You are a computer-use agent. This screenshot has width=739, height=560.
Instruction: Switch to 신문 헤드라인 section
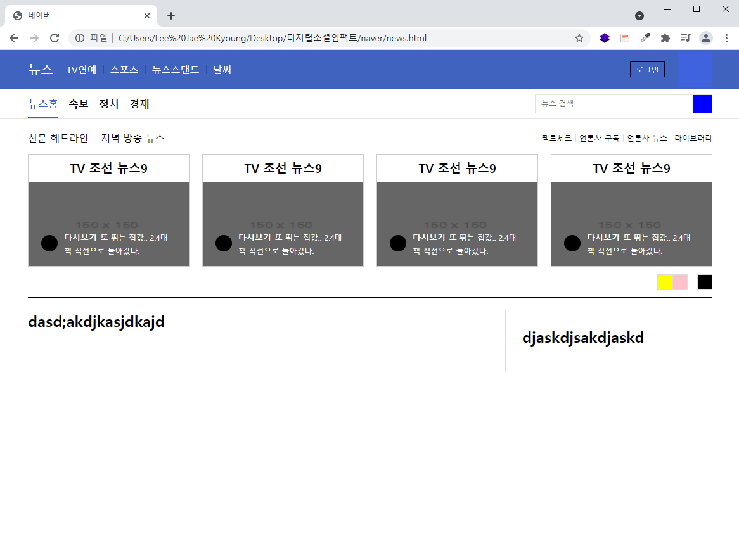coord(58,138)
